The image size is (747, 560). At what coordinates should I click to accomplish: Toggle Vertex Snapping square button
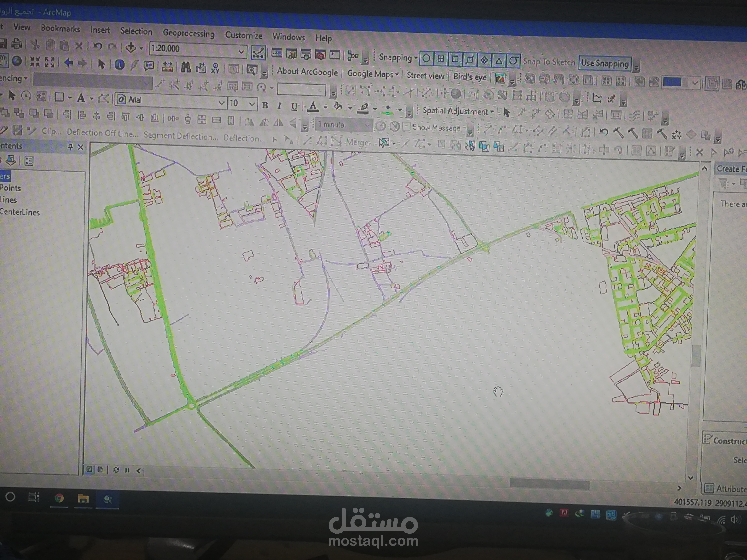click(455, 59)
